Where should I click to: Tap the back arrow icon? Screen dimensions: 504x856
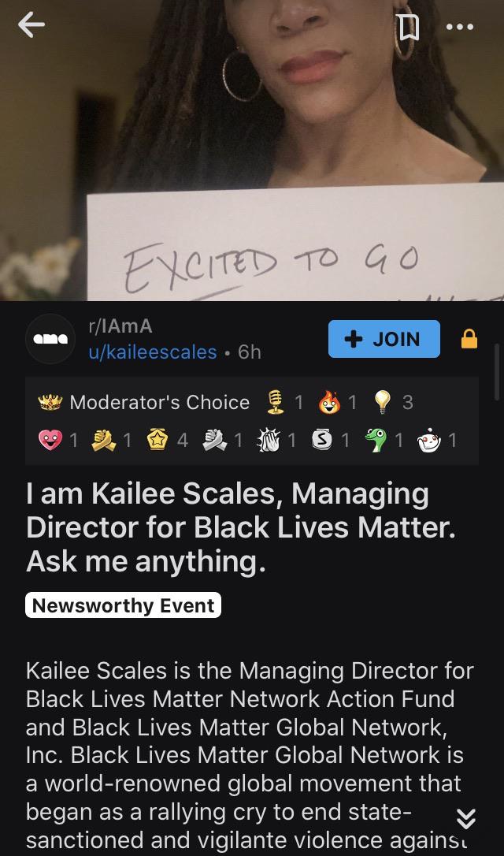coord(31,26)
